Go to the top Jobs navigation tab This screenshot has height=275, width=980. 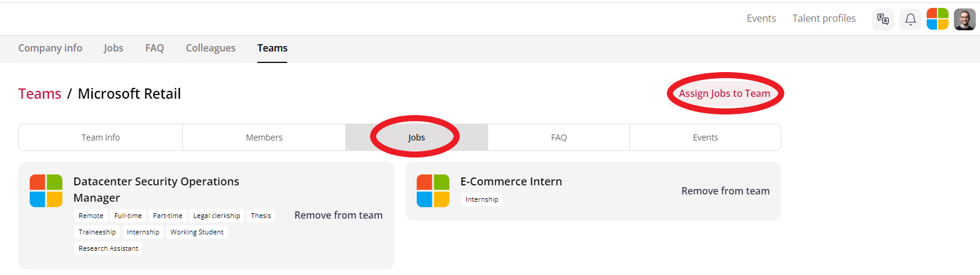113,48
